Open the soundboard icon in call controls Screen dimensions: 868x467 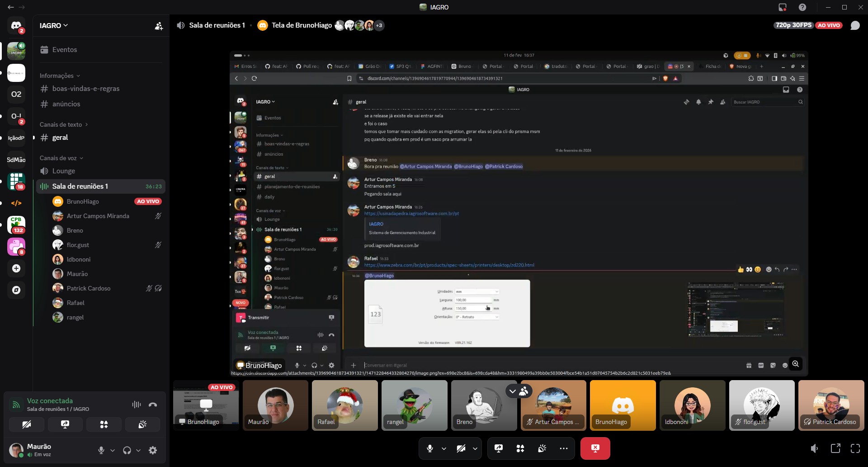pyautogui.click(x=542, y=448)
